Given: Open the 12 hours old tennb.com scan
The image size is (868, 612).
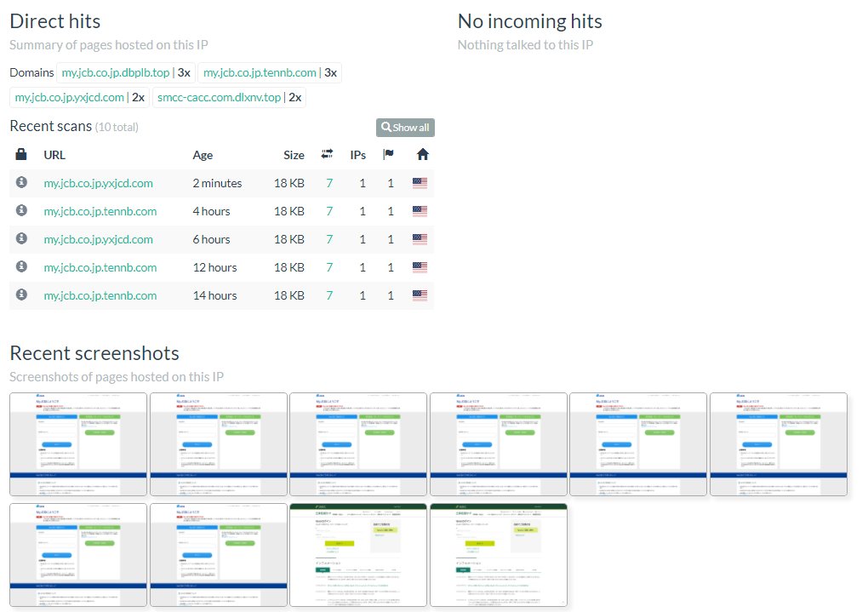Looking at the screenshot, I should tap(100, 267).
